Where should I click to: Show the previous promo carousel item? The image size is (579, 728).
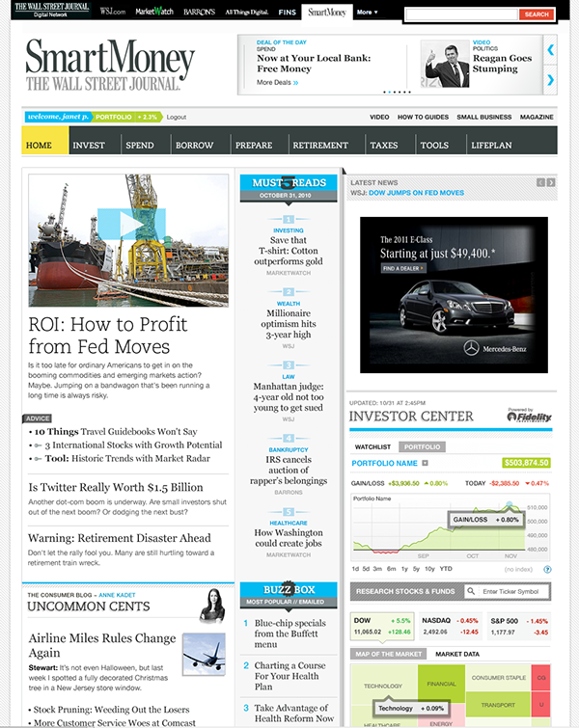(551, 50)
